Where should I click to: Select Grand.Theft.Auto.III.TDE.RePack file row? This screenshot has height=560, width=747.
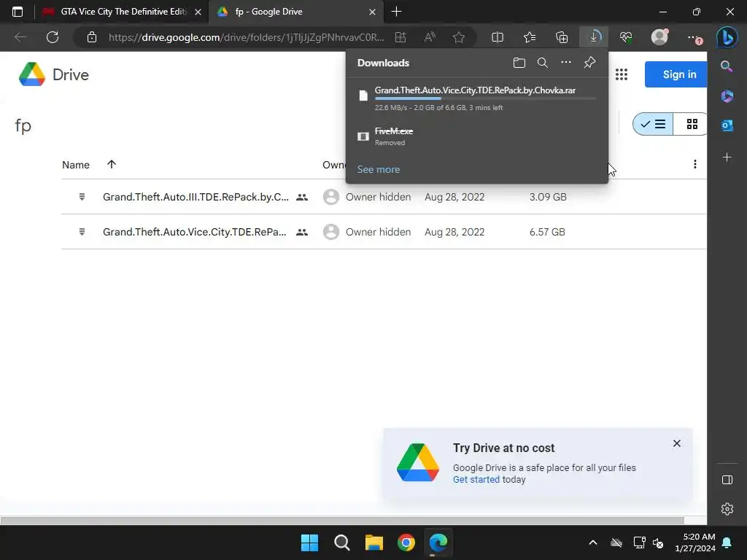(x=384, y=197)
